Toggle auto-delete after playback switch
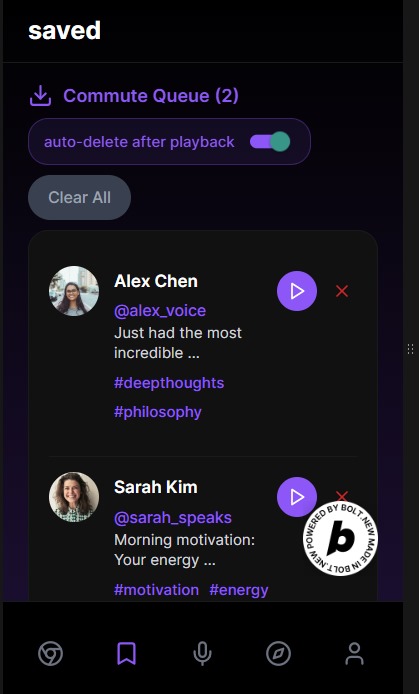The image size is (419, 694). [x=270, y=142]
